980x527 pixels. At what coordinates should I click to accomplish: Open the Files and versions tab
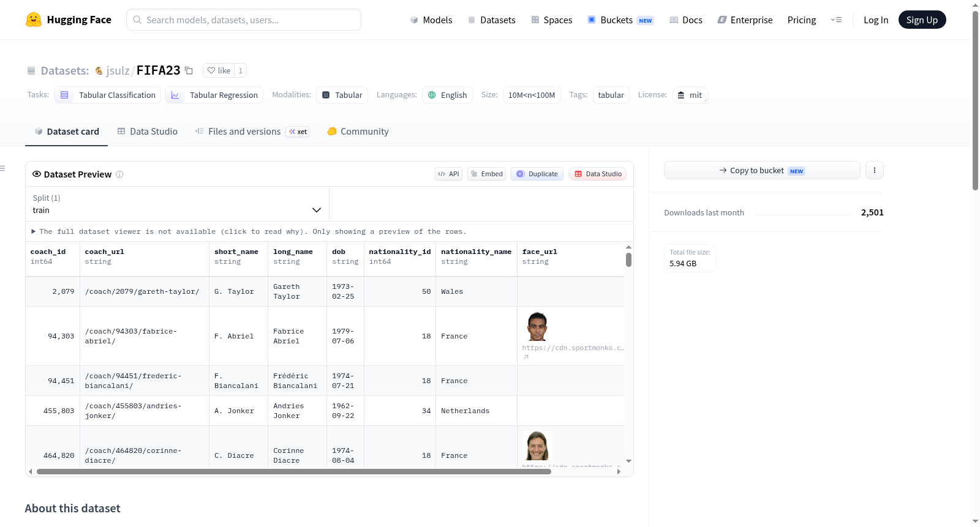point(252,132)
